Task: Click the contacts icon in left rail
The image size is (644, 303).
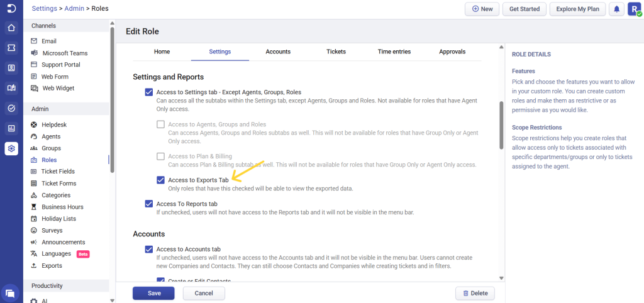Action: [x=11, y=68]
